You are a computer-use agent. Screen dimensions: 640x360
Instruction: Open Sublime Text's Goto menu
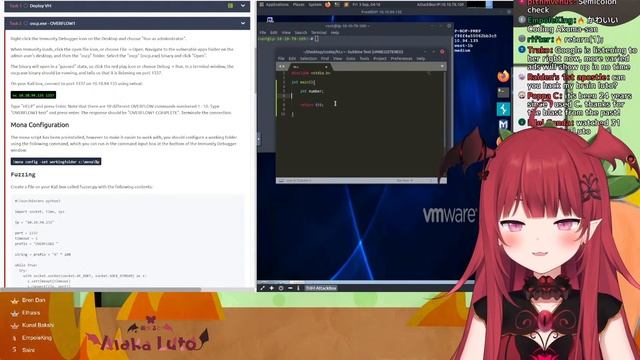[351, 59]
